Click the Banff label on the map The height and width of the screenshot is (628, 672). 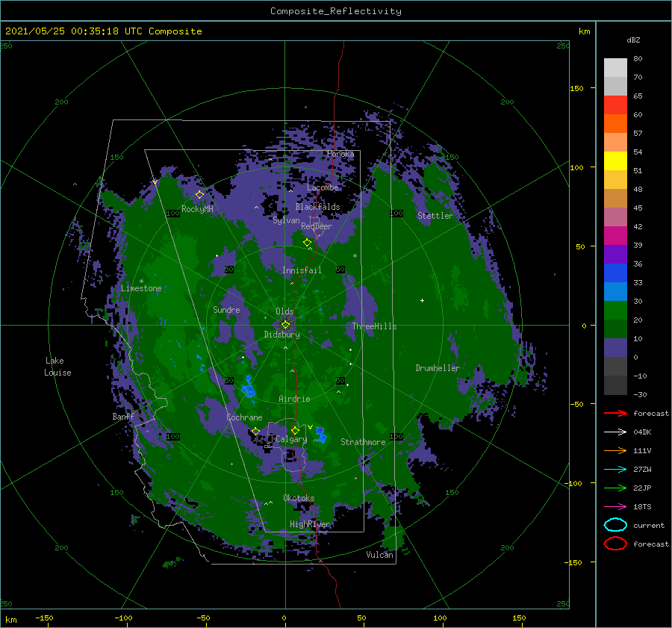123,417
